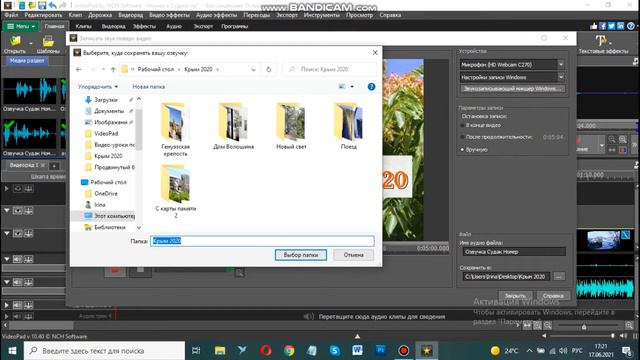Open Chrome from taskbar
Viewport: 640px width, 360px height.
tap(289, 351)
